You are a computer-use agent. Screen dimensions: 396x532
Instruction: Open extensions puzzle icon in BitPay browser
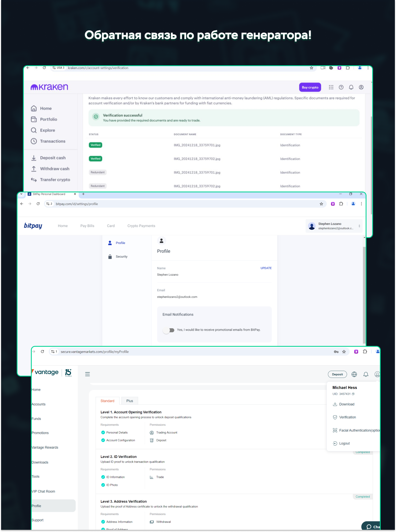click(x=341, y=204)
